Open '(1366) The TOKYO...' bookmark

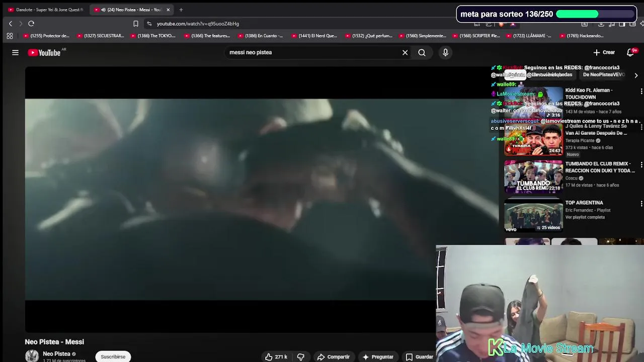tap(153, 36)
